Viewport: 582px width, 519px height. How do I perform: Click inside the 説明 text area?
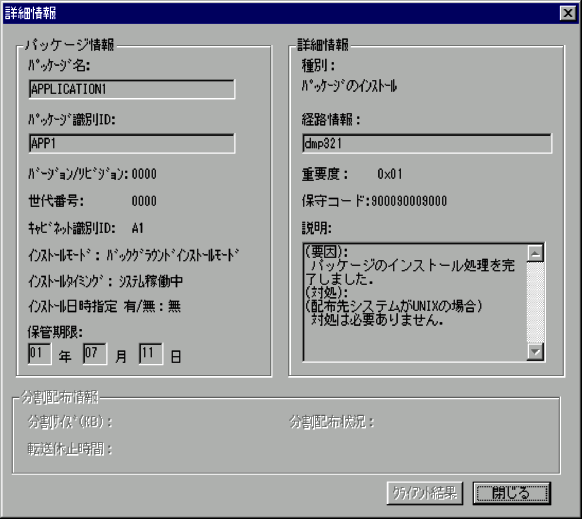(x=415, y=302)
